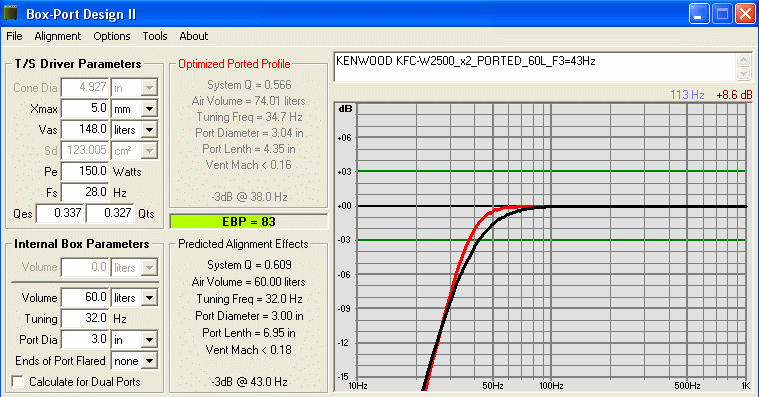Click the KENWOOD project description text box

tap(535, 67)
